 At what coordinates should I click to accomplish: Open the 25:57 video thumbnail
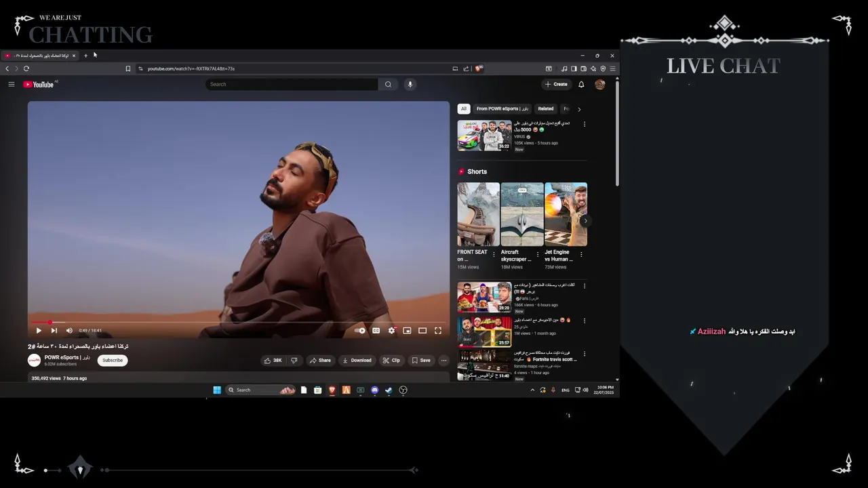coord(484,331)
